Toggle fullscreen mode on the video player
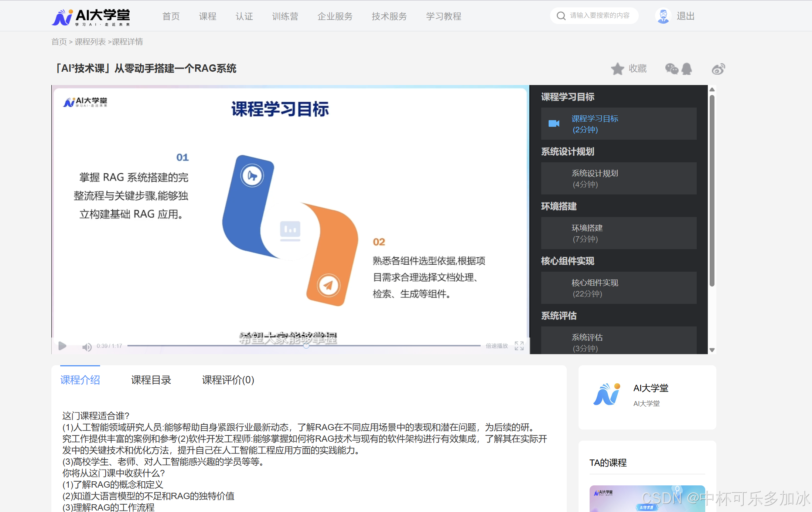This screenshot has height=512, width=812. [x=519, y=346]
